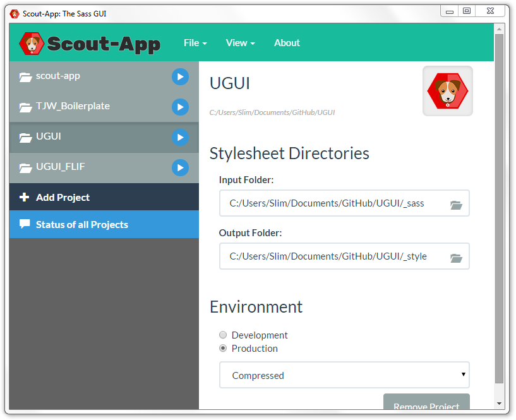Select the scout-app project in sidebar
Viewport: 516px width, 420px height.
(104, 76)
